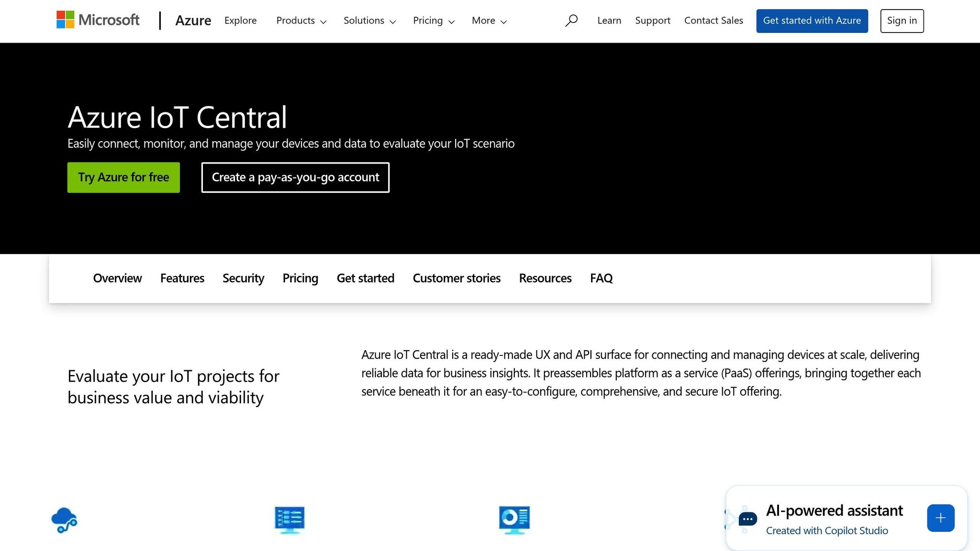Switch to the Resources tab
This screenshot has height=551, width=980.
(545, 278)
